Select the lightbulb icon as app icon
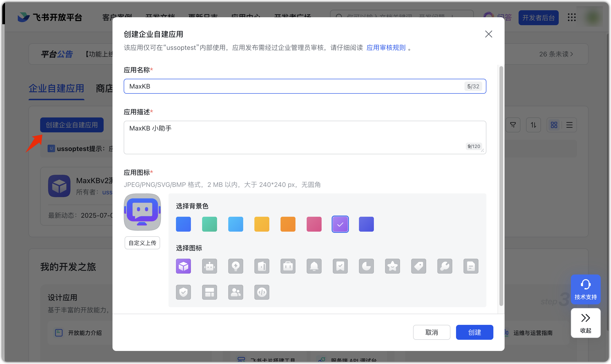Screen dimensions: 611x364 (235, 266)
